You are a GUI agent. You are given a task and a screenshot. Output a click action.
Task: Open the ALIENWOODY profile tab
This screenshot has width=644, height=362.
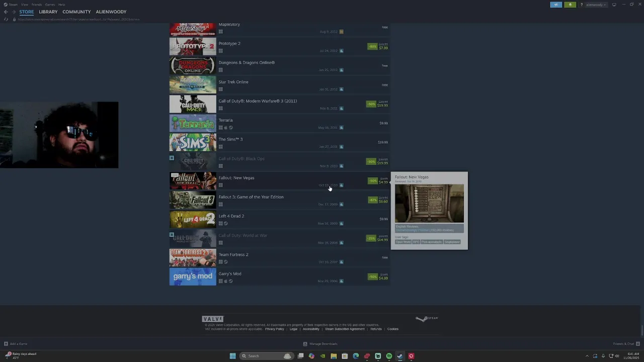click(111, 12)
